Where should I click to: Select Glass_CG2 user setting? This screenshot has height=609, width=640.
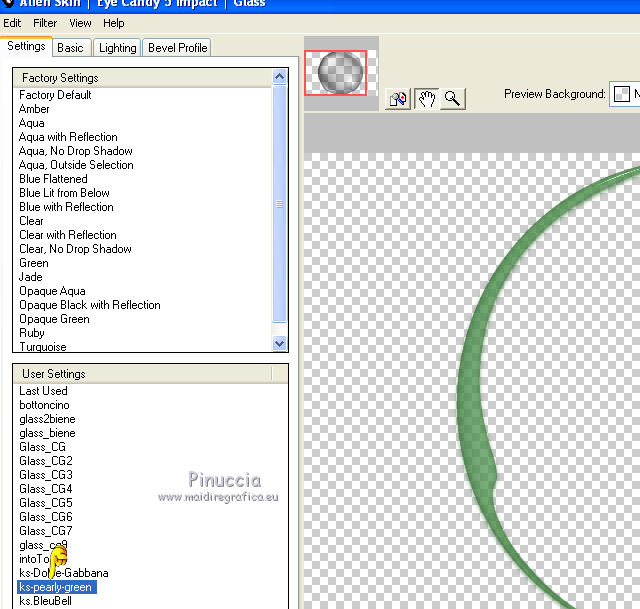click(46, 461)
